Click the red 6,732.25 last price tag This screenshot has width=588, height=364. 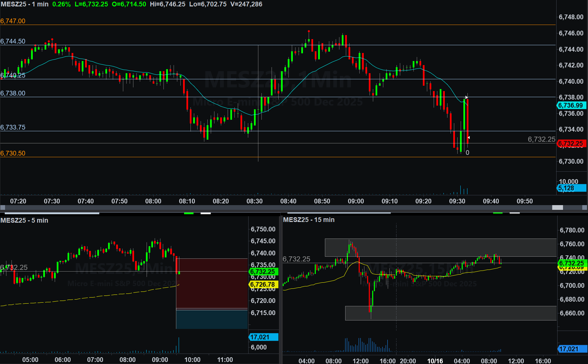[571, 144]
